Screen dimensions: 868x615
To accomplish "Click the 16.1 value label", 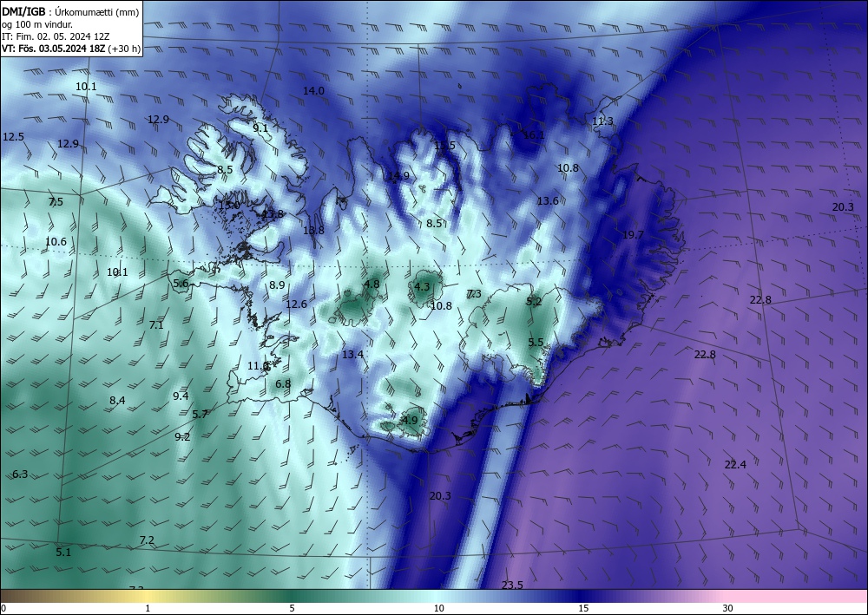I will pos(534,135).
